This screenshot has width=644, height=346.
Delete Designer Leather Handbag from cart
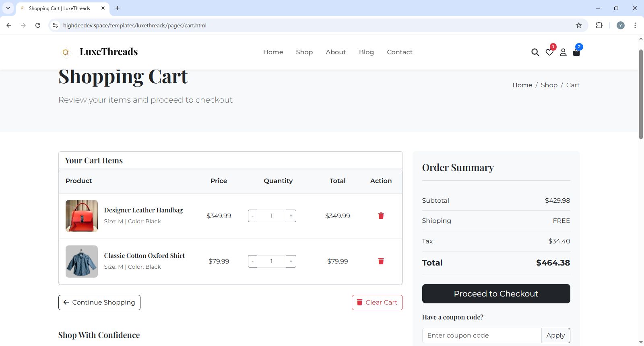[x=381, y=216]
